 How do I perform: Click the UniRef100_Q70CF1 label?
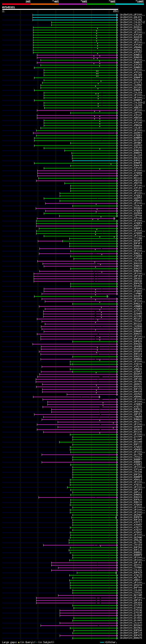(131, 82)
